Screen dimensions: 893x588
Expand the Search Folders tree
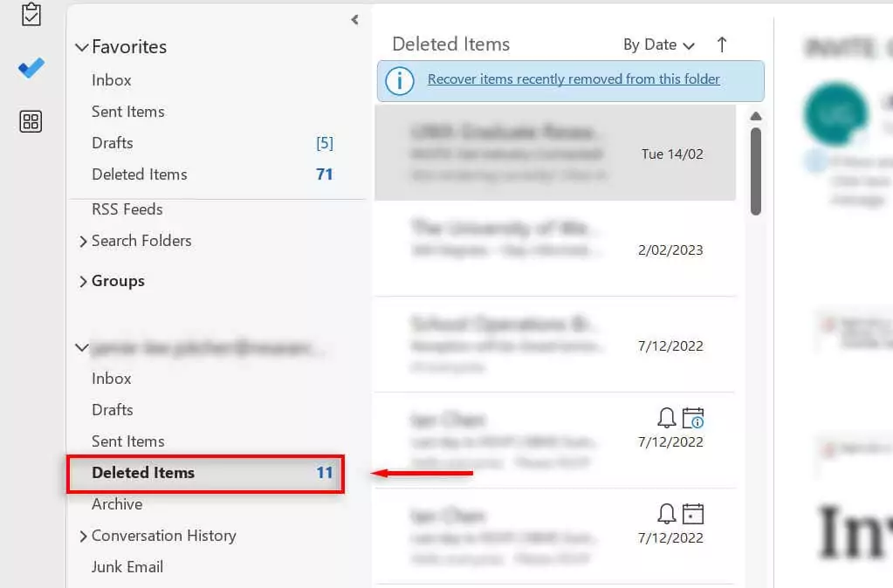coord(83,242)
